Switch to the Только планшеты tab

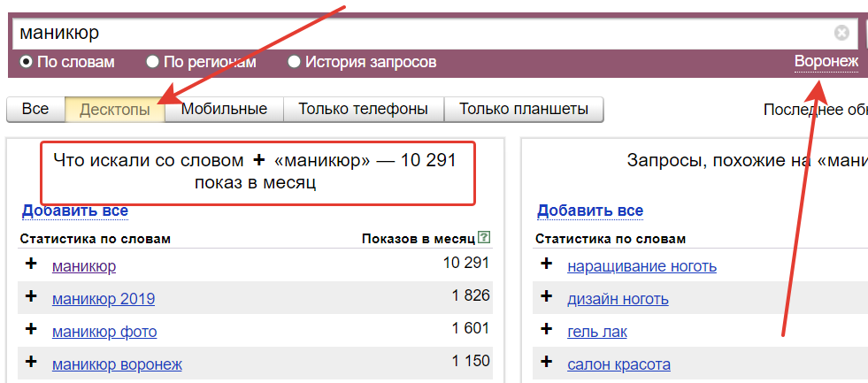(524, 109)
